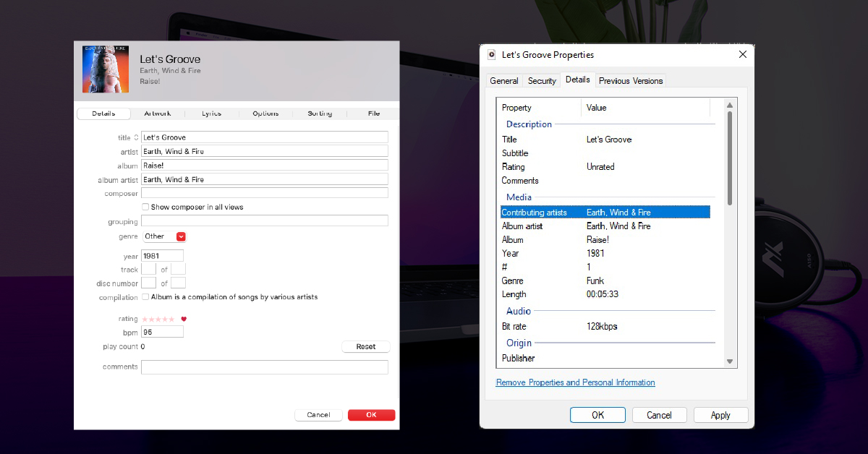Check the album compilation checkbox
Viewport: 868px width, 454px height.
pos(145,297)
